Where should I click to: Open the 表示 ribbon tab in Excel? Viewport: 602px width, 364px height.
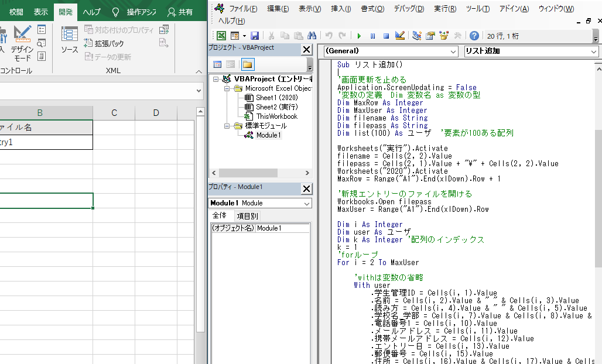tap(40, 12)
